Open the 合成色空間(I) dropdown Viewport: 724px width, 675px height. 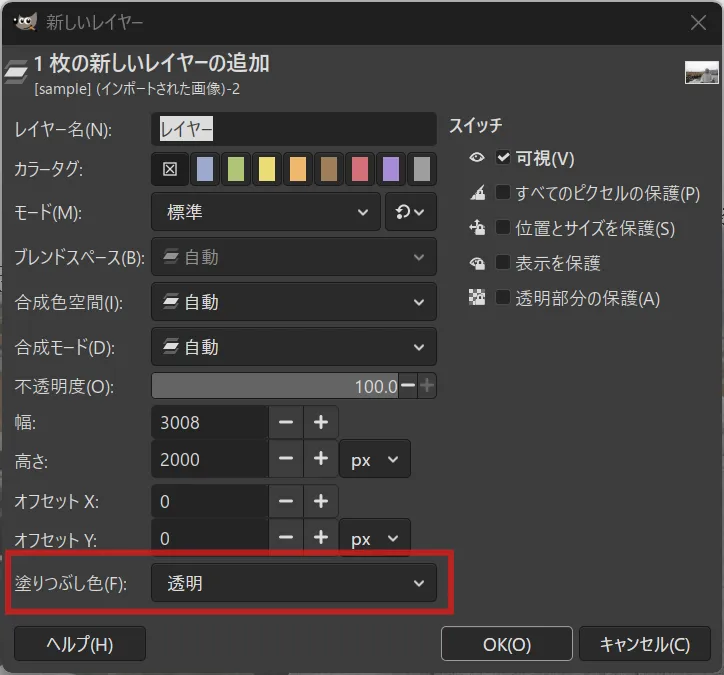[x=294, y=302]
